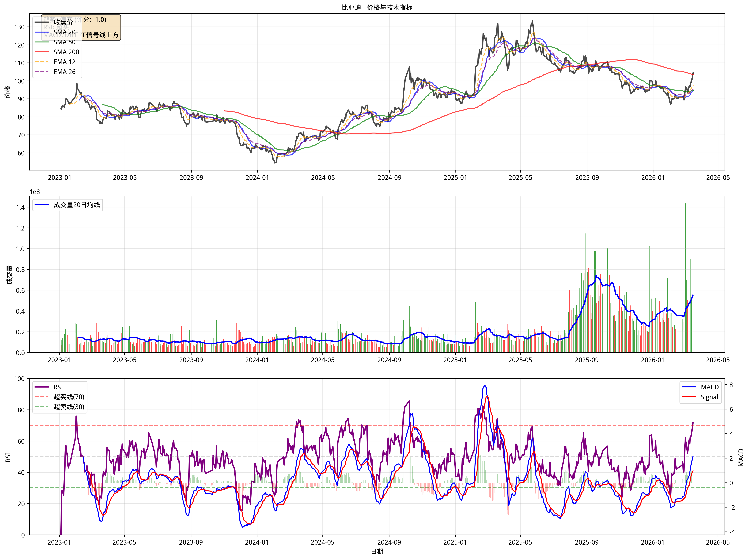This screenshot has height=560, width=749.
Task: Click the MACD right-side axis label
Action: click(x=741, y=457)
